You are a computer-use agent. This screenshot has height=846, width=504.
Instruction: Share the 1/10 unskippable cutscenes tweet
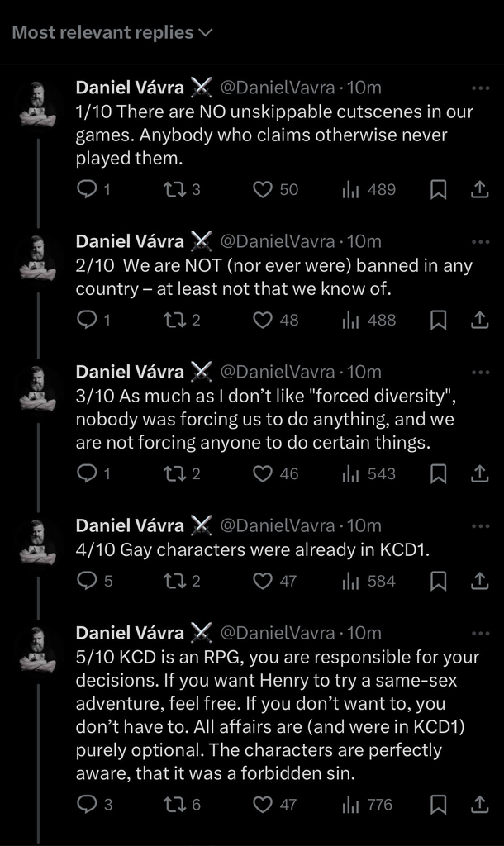click(x=479, y=190)
